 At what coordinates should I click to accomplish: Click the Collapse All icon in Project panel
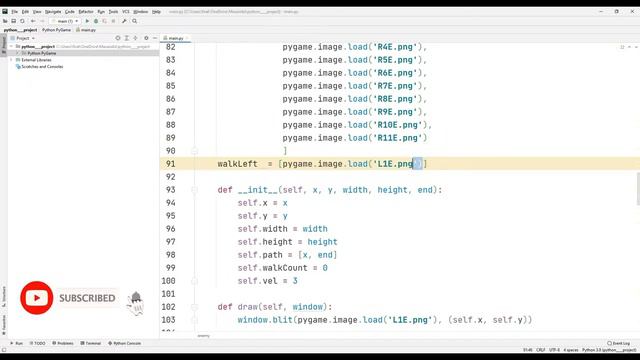(x=135, y=38)
